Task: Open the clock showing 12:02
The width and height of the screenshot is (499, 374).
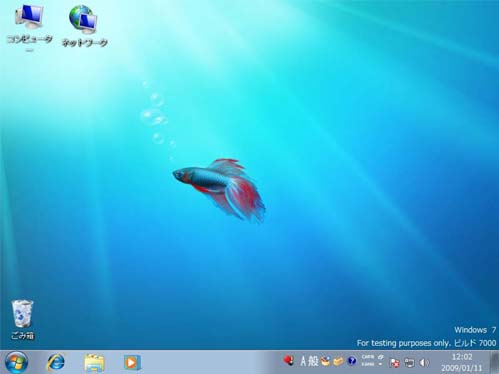Action: click(462, 357)
